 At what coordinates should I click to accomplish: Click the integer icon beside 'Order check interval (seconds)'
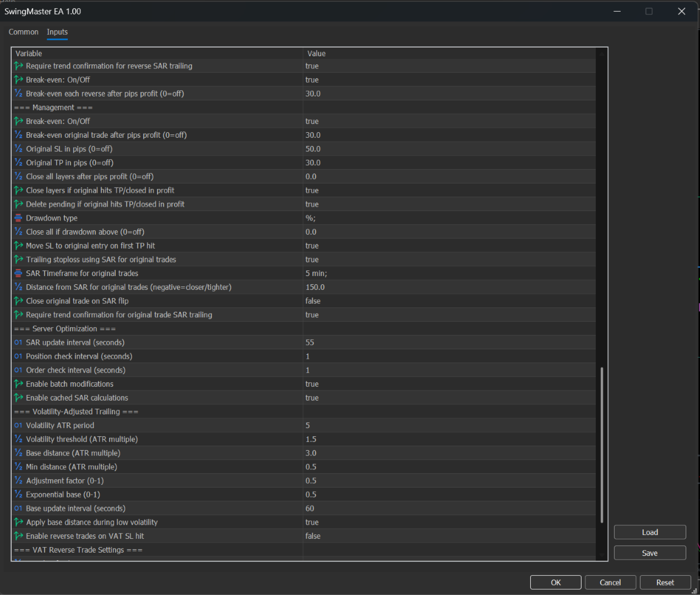click(x=18, y=370)
